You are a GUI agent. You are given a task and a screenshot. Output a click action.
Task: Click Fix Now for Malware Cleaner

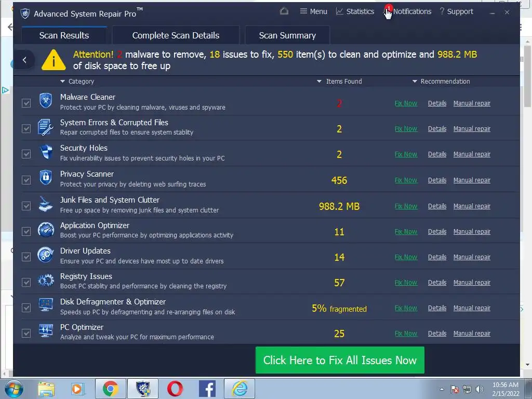(406, 103)
